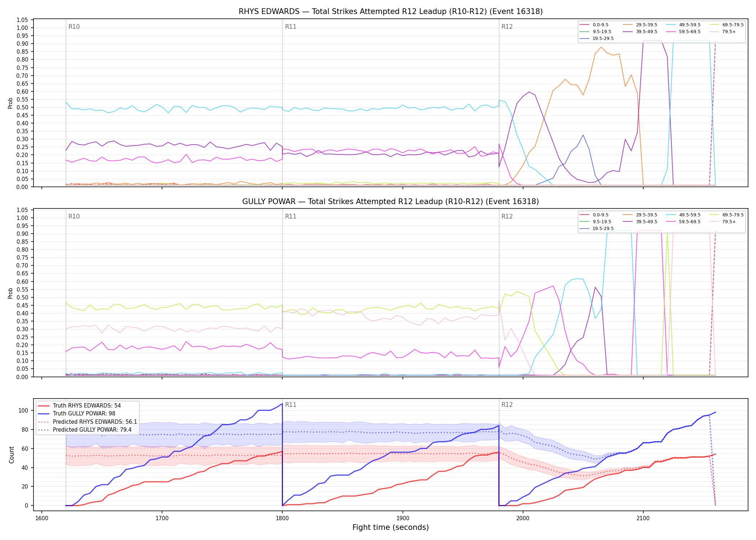Image resolution: width=756 pixels, height=540 pixels.
Task: Click the R12 round label in Rhys Edwards chart
Action: point(507,27)
